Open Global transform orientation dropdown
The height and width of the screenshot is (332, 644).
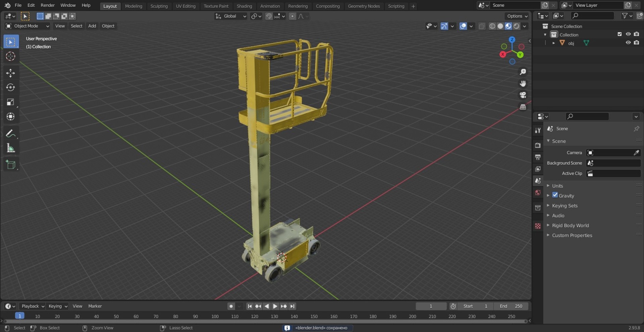click(231, 16)
